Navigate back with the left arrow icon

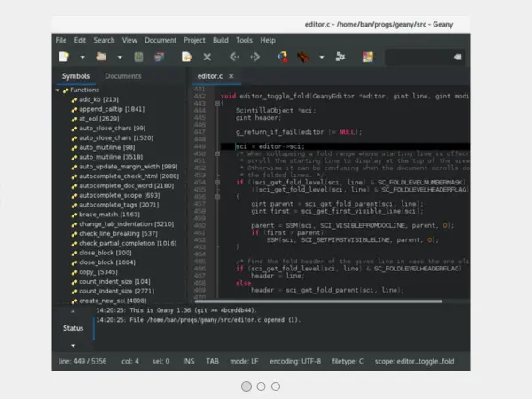234,57
